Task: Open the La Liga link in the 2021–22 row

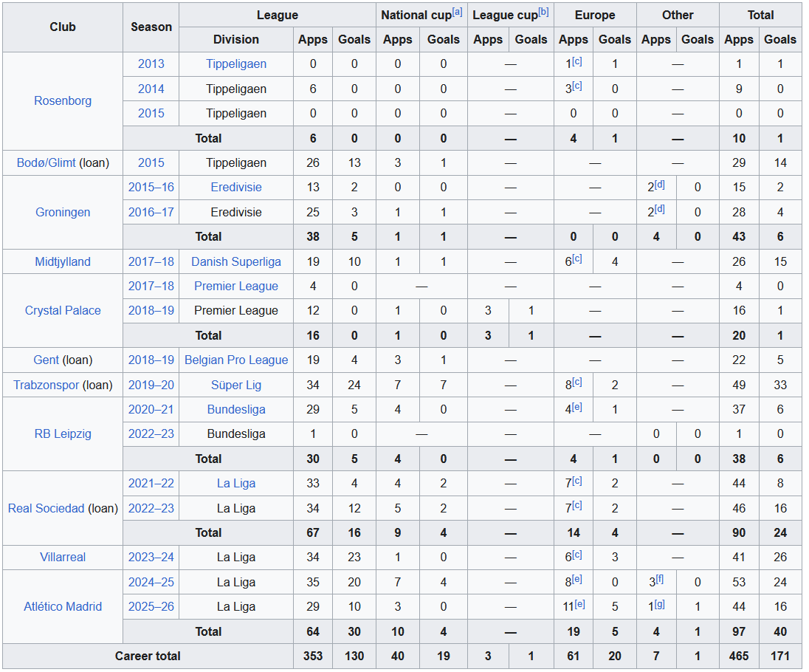Action: click(x=235, y=484)
